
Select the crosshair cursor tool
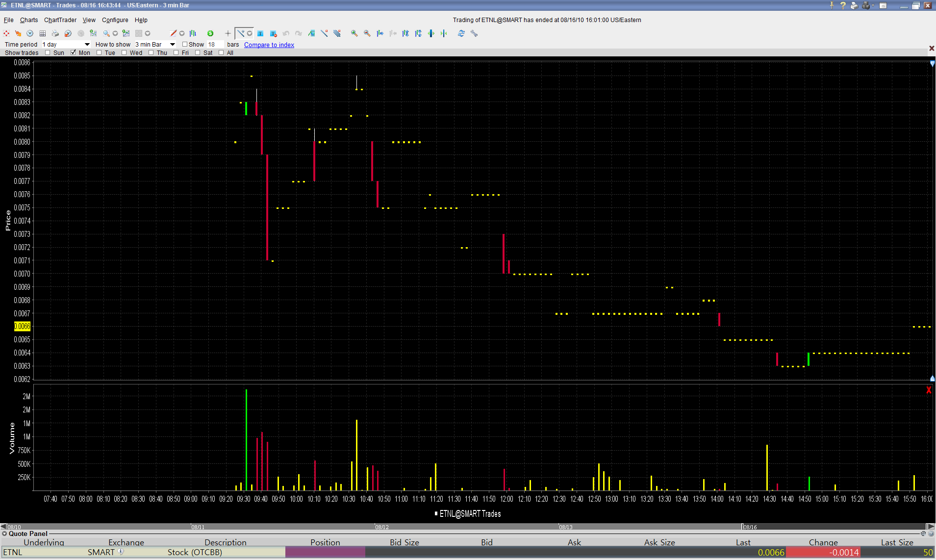[x=228, y=33]
